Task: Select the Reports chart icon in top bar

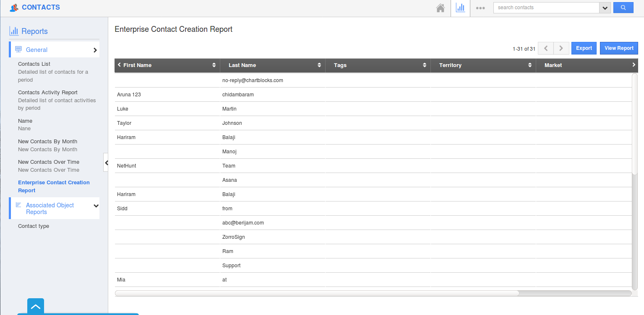Action: point(460,8)
